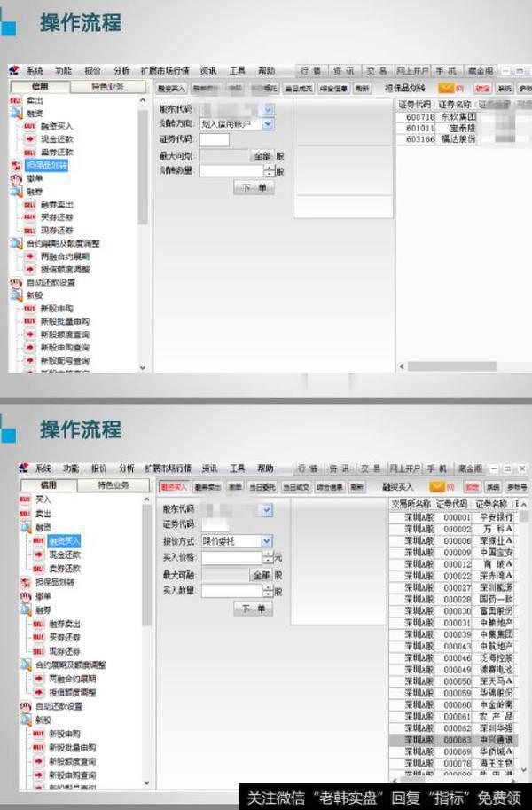Click SELL icon beside 卖券还款 in 融资买入 window

coord(38,568)
